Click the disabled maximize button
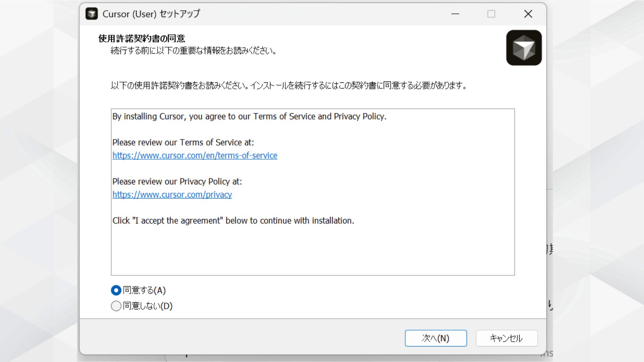644x362 pixels. (491, 14)
